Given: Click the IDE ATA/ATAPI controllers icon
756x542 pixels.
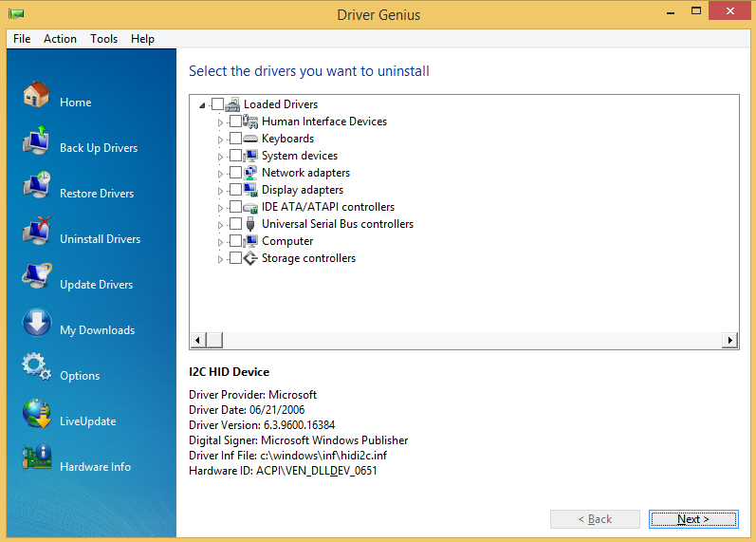Looking at the screenshot, I should click(x=250, y=207).
